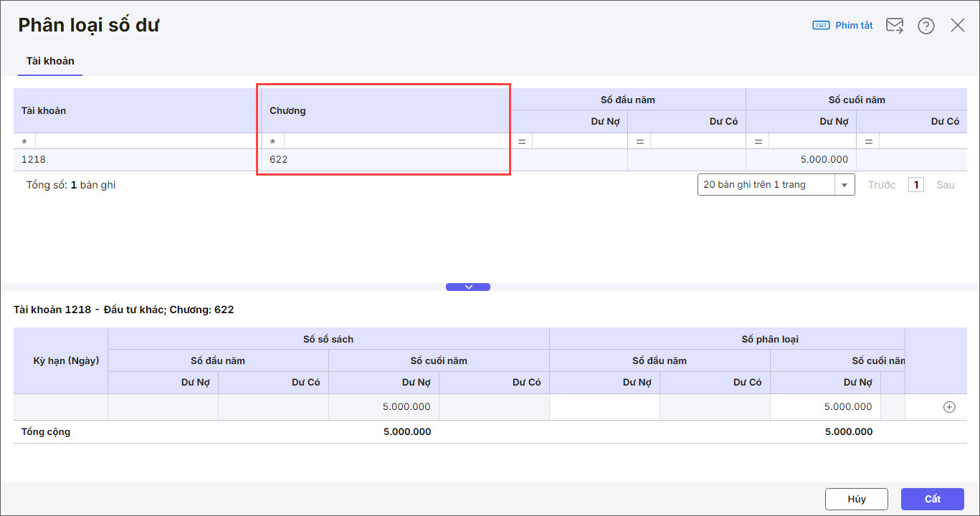Click equals operator for Số đầu năm Dư Nợ
Screen dimensions: 980x516
pos(522,142)
